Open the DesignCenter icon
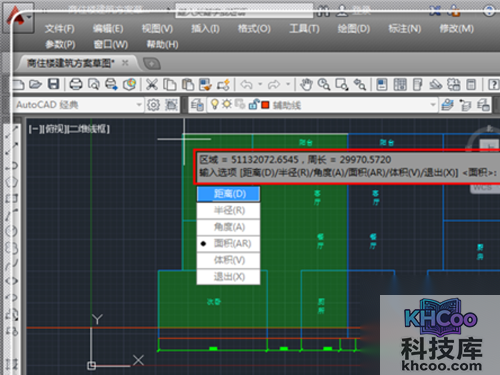 point(400,84)
